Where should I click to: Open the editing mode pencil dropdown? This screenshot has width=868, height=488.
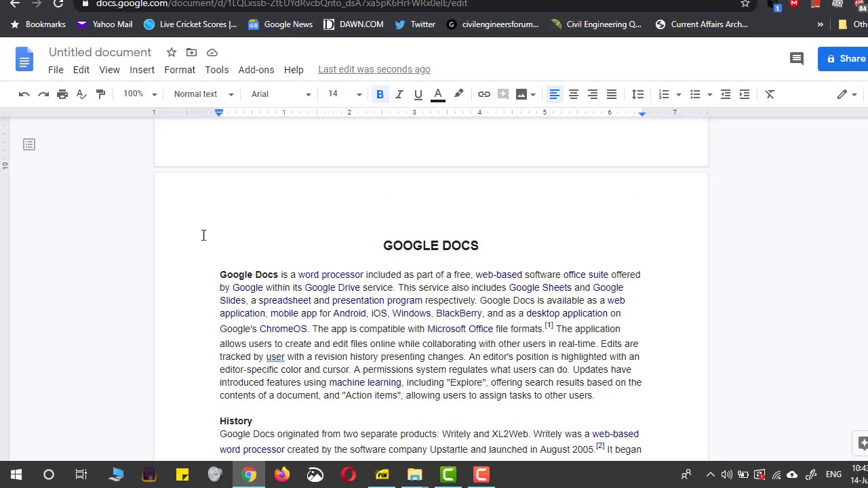[x=847, y=94]
